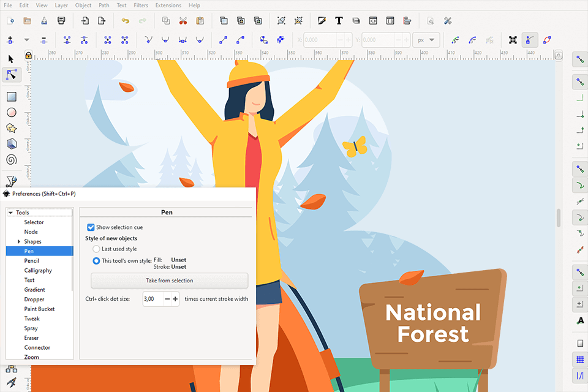Screen dimensions: 588x392
Task: Toggle the show Bezier handles button
Action: click(529, 40)
